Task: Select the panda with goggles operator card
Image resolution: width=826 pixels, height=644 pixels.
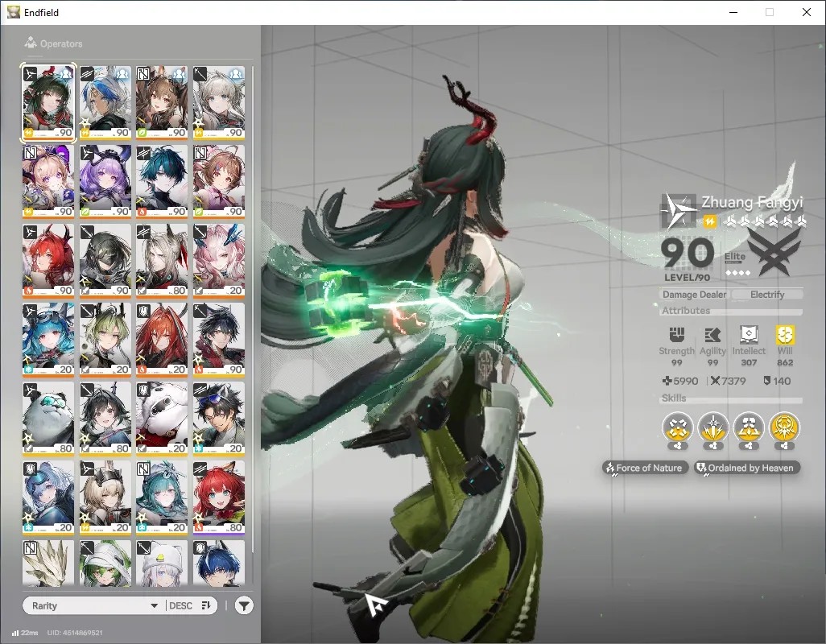Action: pyautogui.click(x=48, y=419)
